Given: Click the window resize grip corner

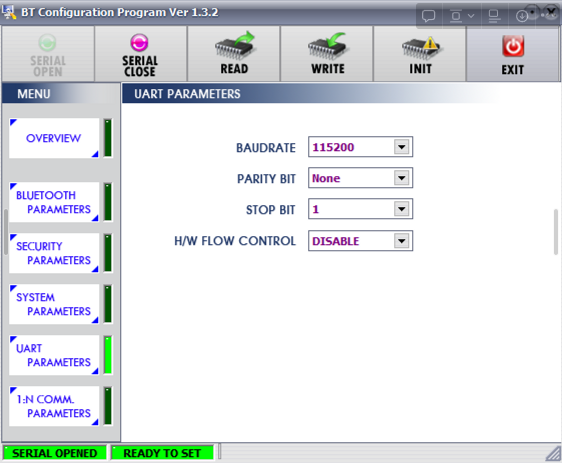Looking at the screenshot, I should click(x=553, y=453).
